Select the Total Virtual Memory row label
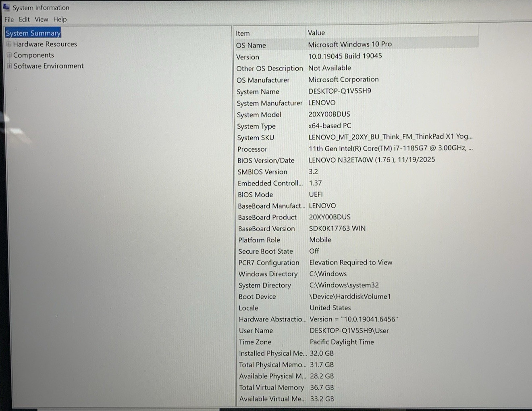This screenshot has width=532, height=411. 271,388
